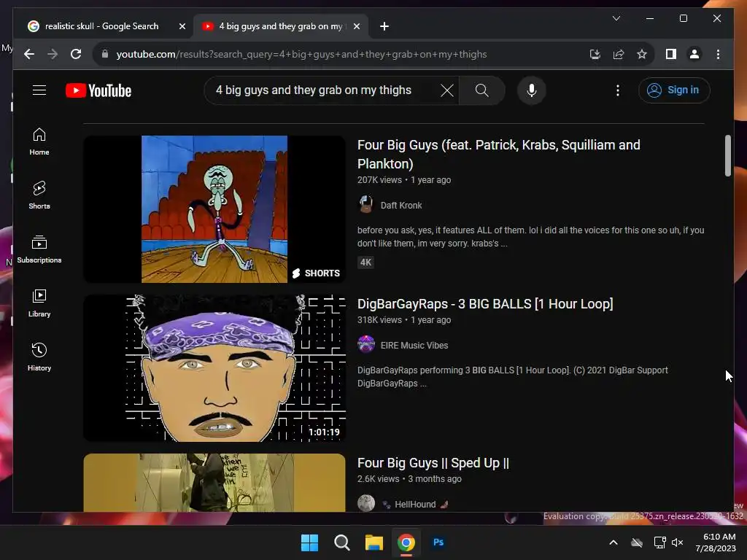Click the YouTube logo
The width and height of the screenshot is (747, 560).
coord(98,90)
